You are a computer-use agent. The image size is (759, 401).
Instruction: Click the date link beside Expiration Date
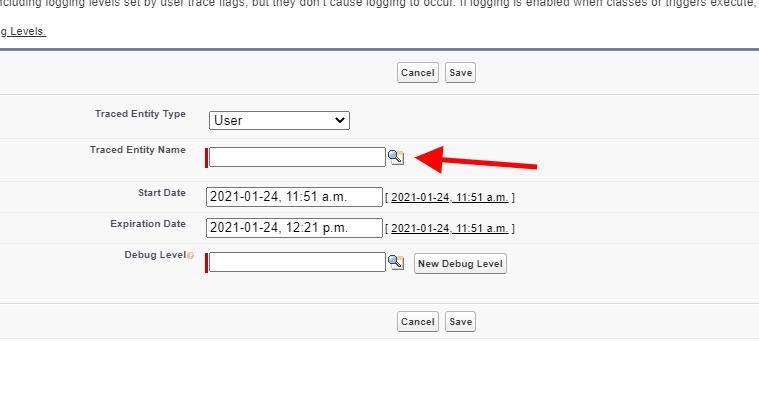click(450, 228)
